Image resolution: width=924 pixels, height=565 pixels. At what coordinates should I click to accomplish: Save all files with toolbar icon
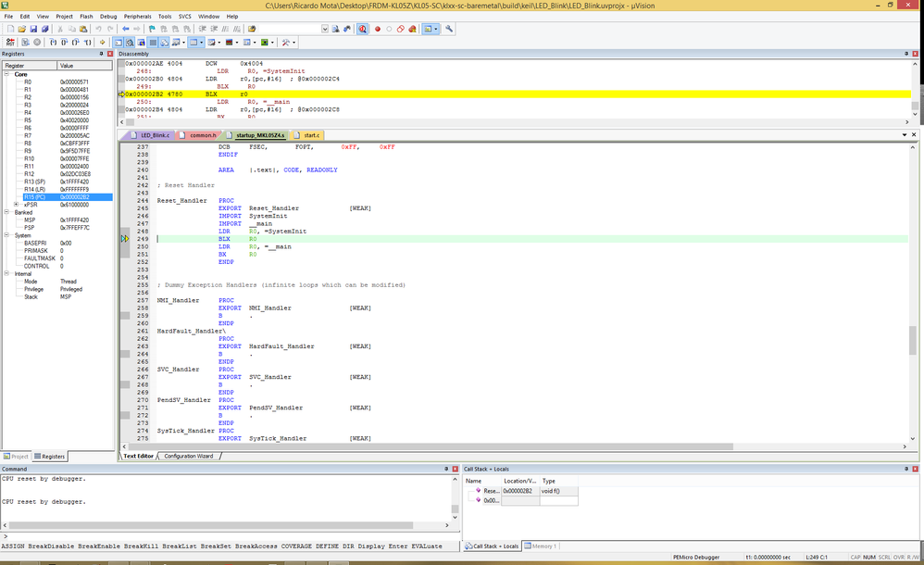[x=44, y=29]
